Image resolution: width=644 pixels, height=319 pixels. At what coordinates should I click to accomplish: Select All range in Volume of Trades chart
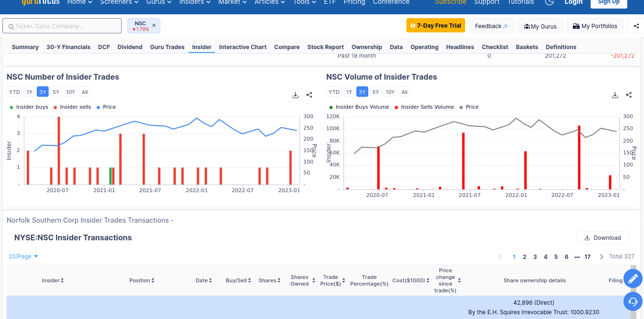[405, 92]
